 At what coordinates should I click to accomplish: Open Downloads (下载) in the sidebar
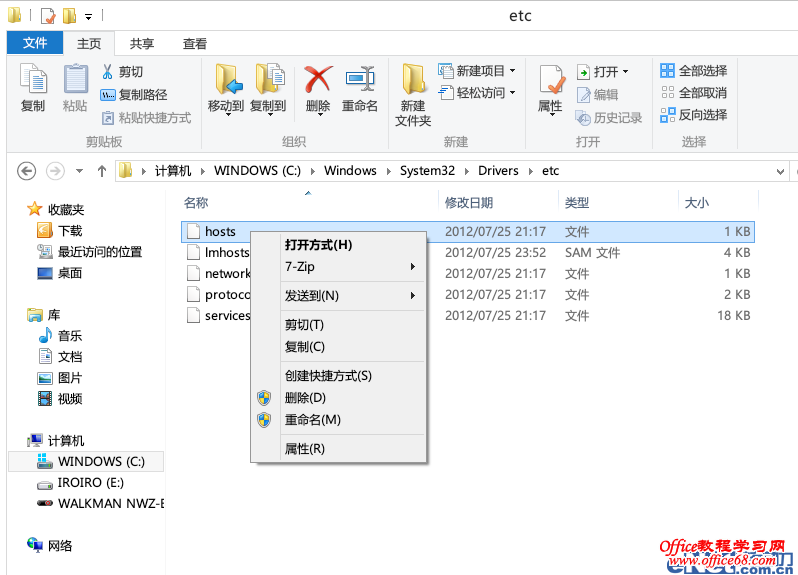tap(60, 231)
